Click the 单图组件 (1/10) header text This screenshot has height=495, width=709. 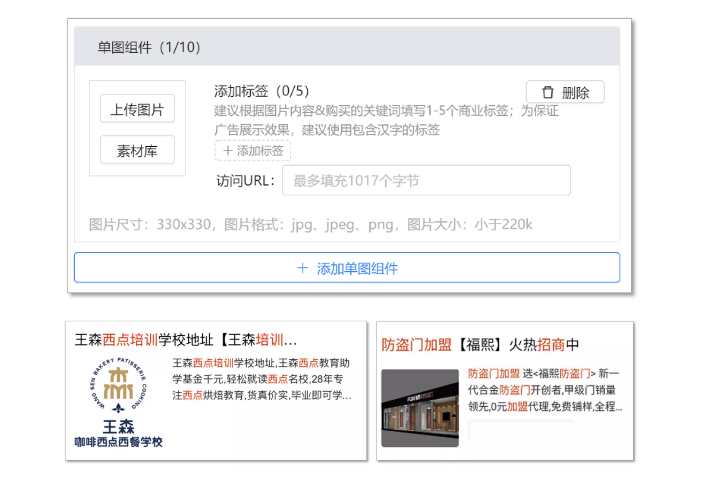pos(149,47)
